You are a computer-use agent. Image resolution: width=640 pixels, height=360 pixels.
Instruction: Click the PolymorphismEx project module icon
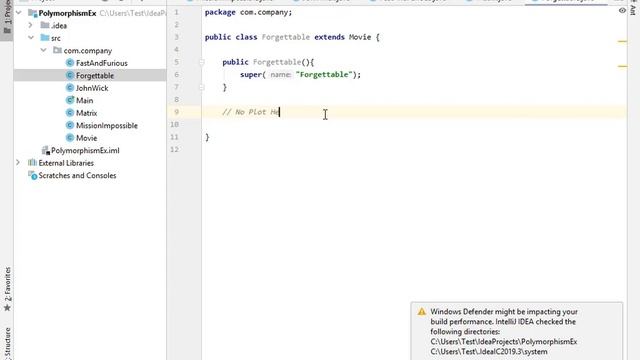tap(32, 13)
